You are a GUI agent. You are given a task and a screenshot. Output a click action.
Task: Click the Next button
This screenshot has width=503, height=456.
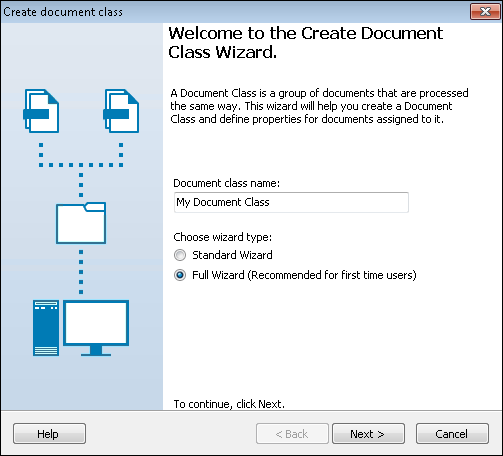pyautogui.click(x=368, y=434)
